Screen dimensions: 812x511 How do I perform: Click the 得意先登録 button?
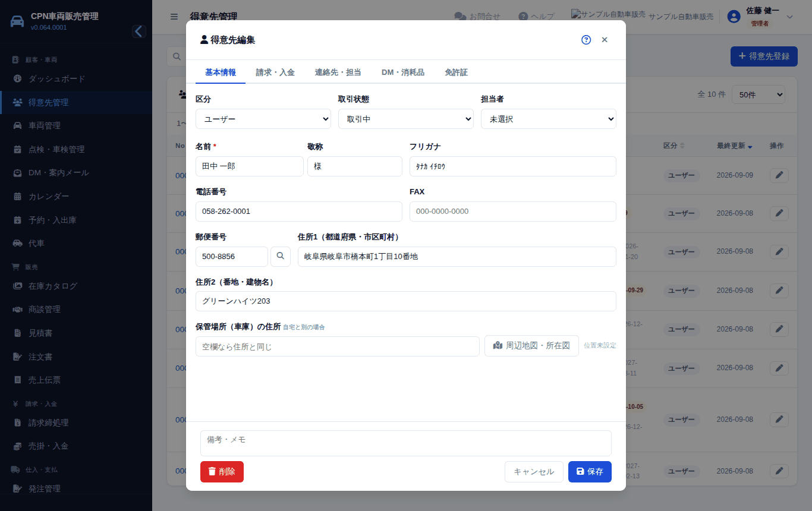(764, 56)
